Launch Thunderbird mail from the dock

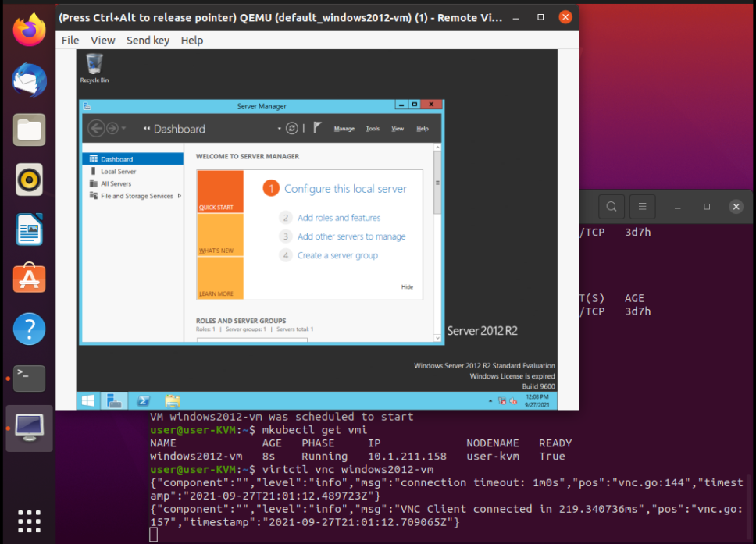[30, 80]
